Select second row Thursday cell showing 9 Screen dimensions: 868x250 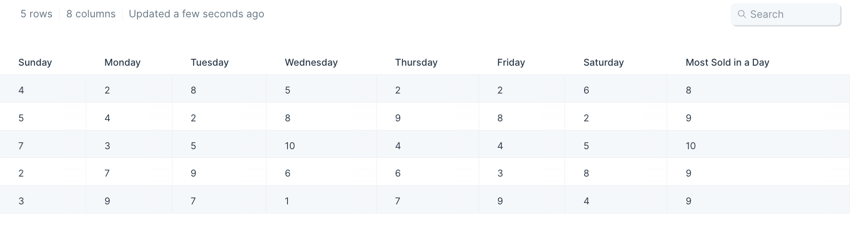pyautogui.click(x=428, y=118)
